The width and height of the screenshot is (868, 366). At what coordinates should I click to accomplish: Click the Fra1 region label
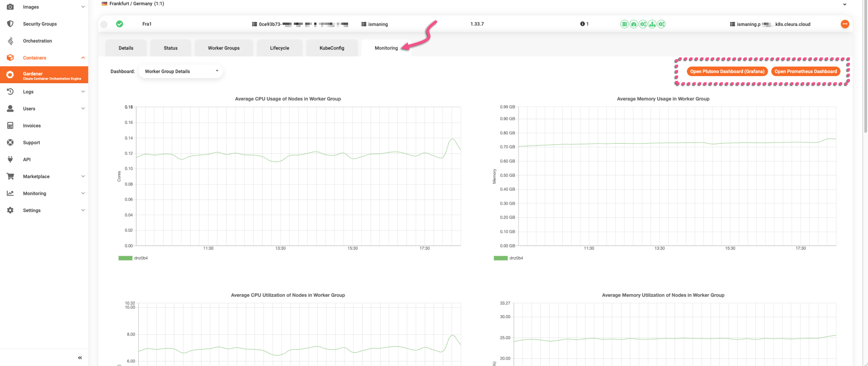[147, 24]
